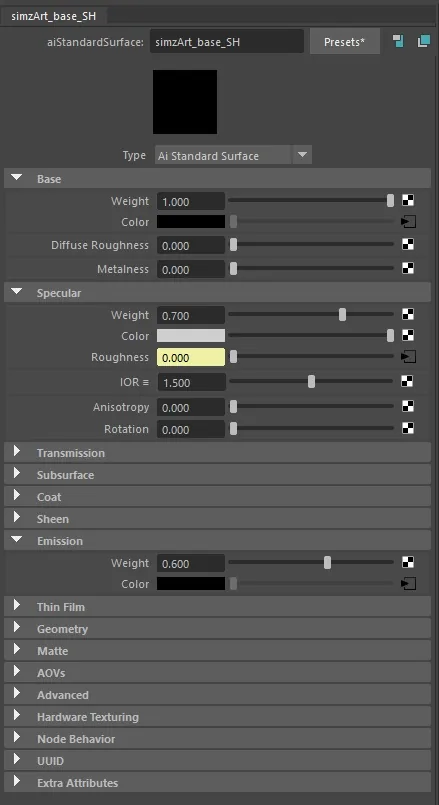The width and height of the screenshot is (439, 805).
Task: Click the Metalness checker map icon
Action: [408, 268]
